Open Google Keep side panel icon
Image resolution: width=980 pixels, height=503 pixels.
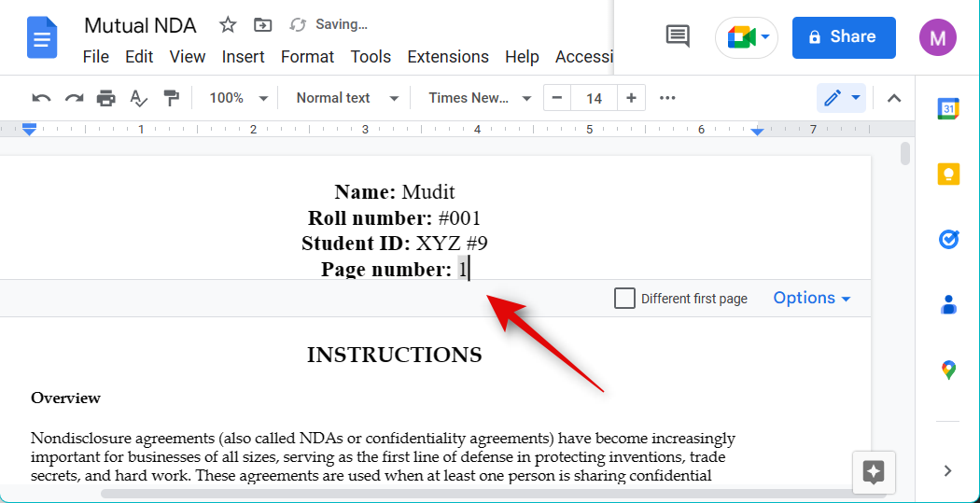pos(948,175)
